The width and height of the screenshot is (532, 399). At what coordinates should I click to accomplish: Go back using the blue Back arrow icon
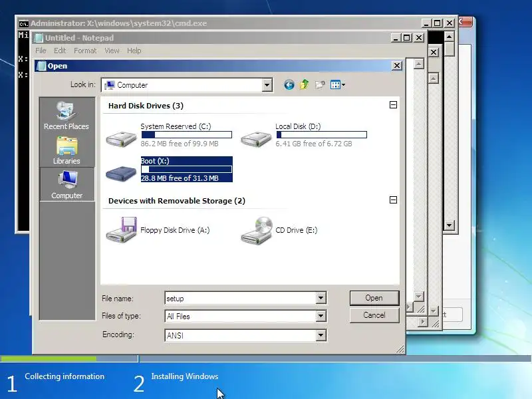[289, 84]
